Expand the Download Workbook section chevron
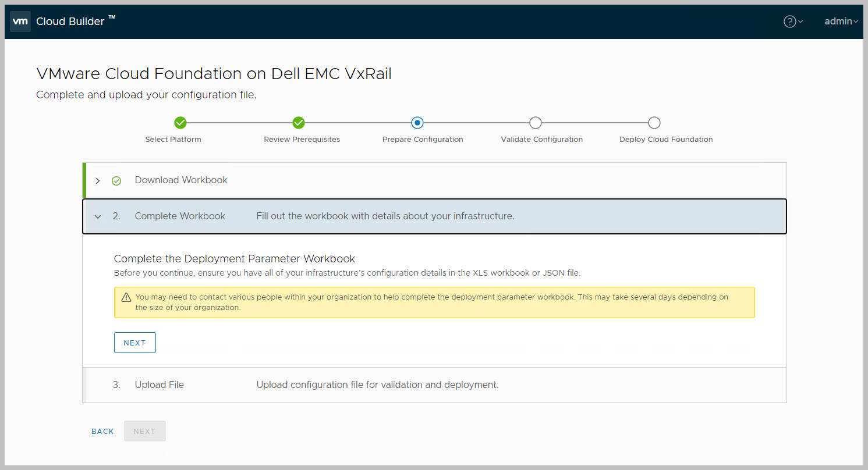 (98, 181)
